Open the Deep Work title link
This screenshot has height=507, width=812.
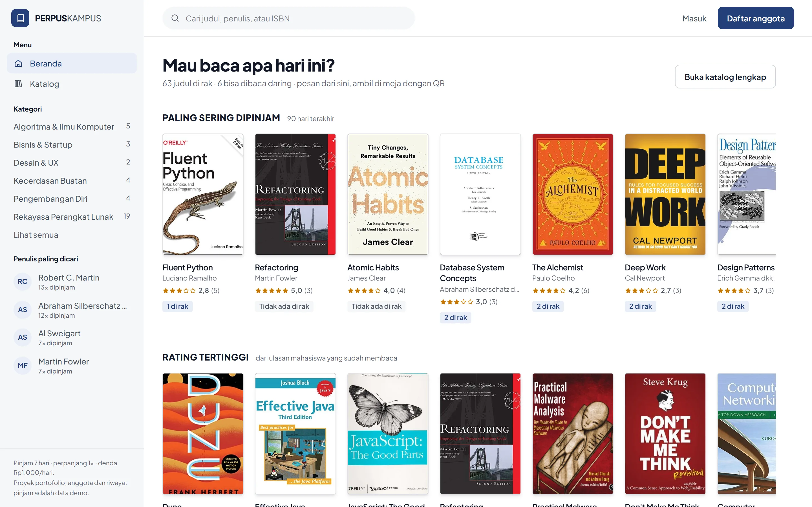(x=645, y=268)
